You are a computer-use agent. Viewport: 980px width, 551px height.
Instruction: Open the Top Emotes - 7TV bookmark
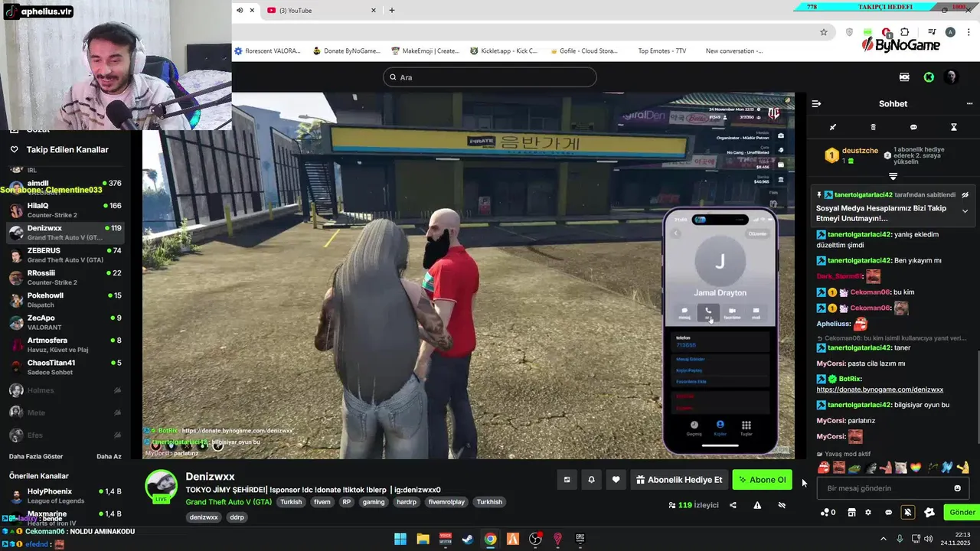tap(661, 51)
